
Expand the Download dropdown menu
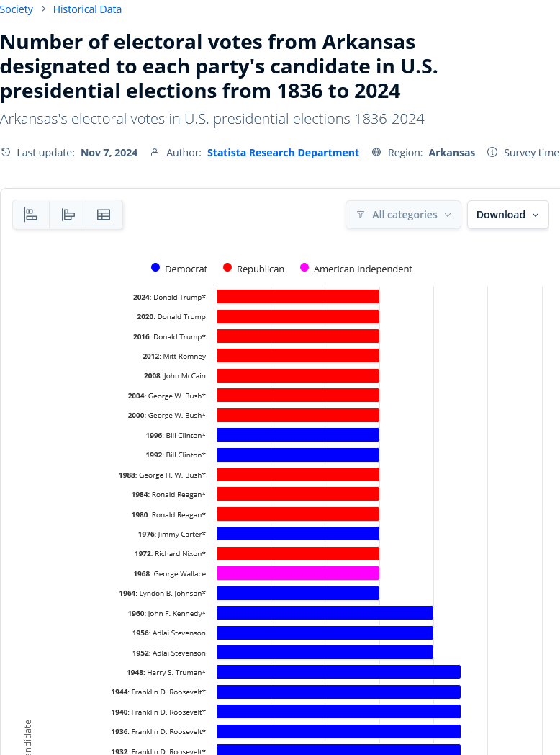(x=508, y=215)
